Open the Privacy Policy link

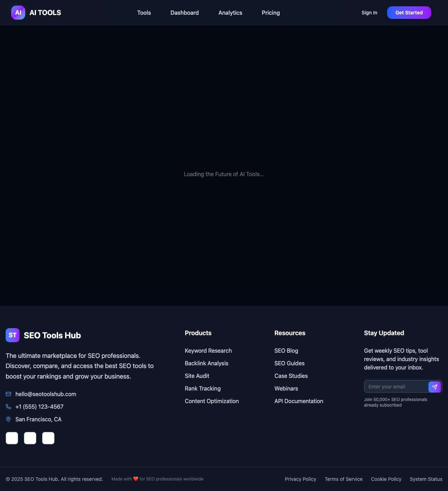[x=300, y=479]
